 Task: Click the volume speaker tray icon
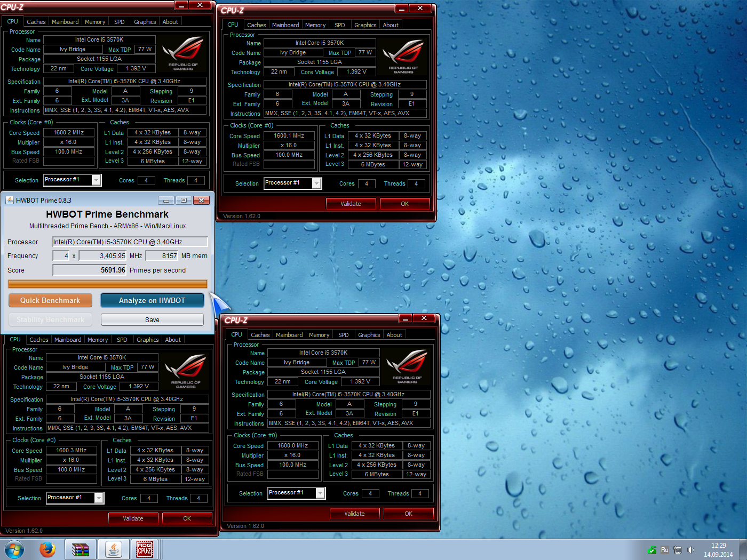coord(690,550)
